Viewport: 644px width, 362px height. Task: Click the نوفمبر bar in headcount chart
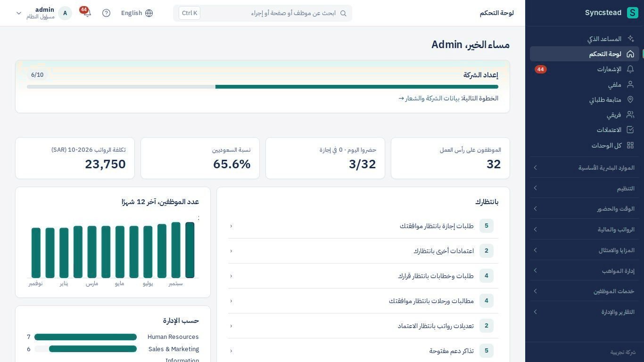[36, 253]
